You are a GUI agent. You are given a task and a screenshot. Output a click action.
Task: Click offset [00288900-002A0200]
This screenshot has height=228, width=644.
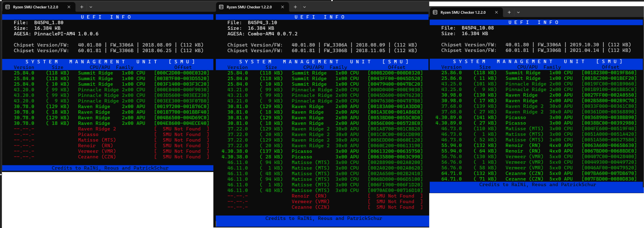(395, 163)
